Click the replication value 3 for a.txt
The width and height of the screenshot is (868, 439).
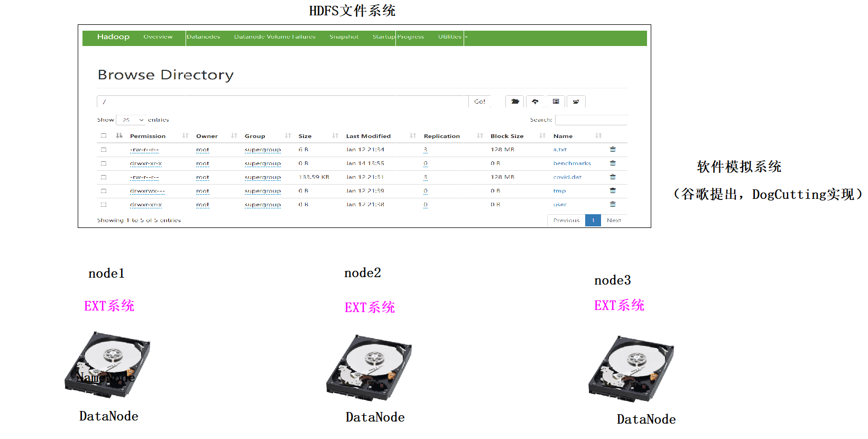pos(426,150)
